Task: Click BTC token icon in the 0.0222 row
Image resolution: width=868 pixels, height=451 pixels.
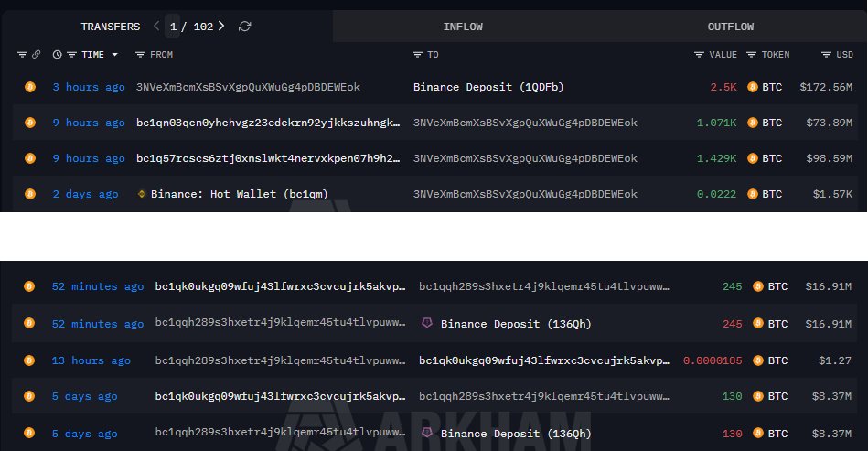Action: click(753, 194)
